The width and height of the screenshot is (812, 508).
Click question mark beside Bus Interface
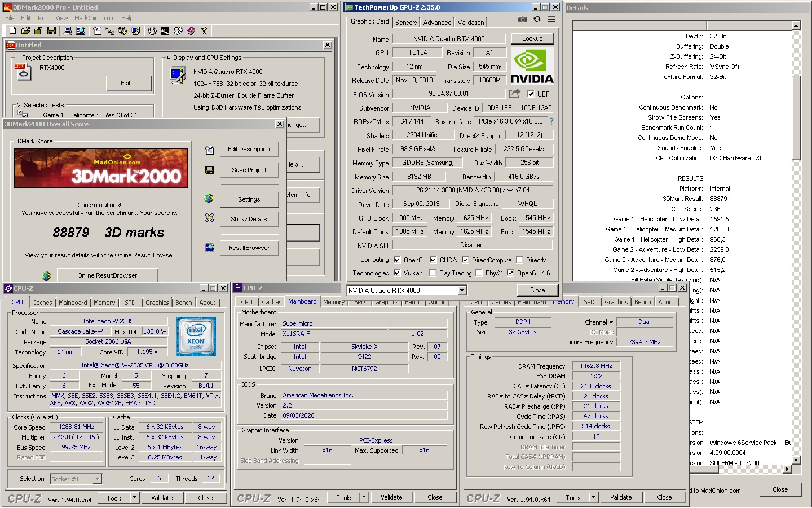551,121
